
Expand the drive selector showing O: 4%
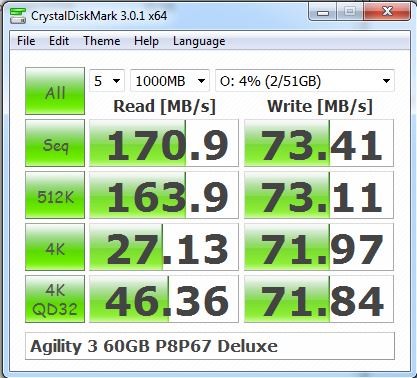[305, 81]
